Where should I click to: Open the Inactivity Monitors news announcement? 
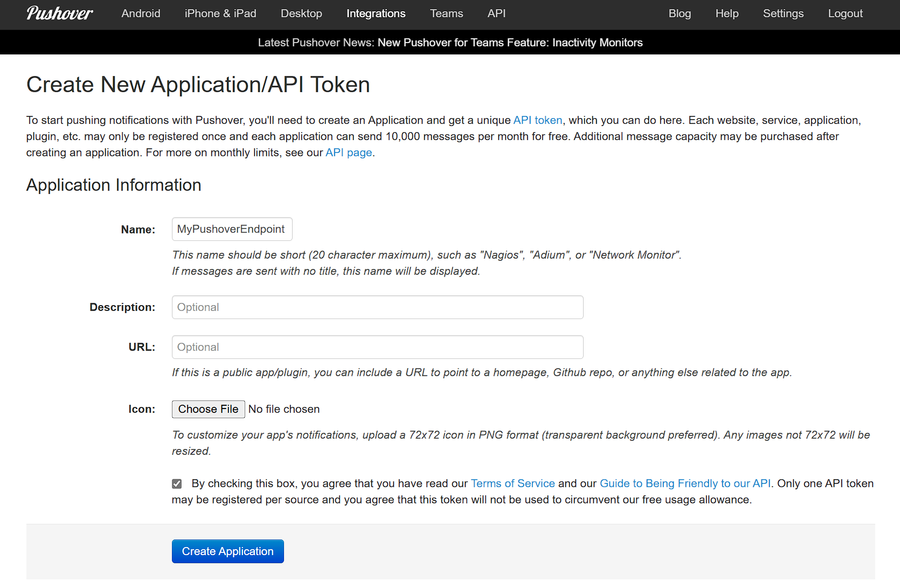[x=510, y=43]
